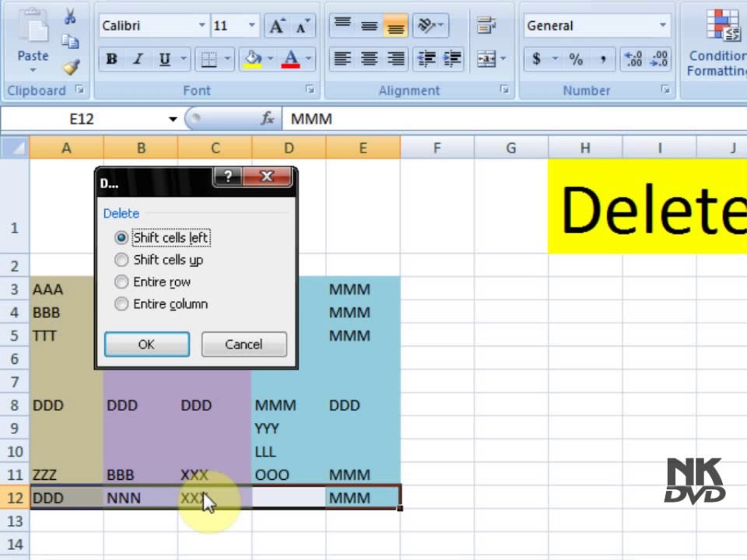Confirm delete with OK button

pyautogui.click(x=147, y=345)
